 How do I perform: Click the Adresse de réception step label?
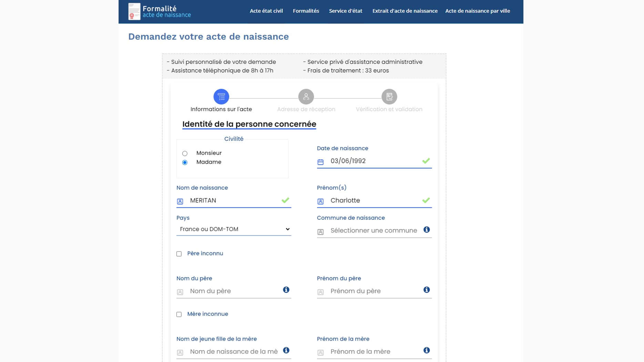(306, 109)
